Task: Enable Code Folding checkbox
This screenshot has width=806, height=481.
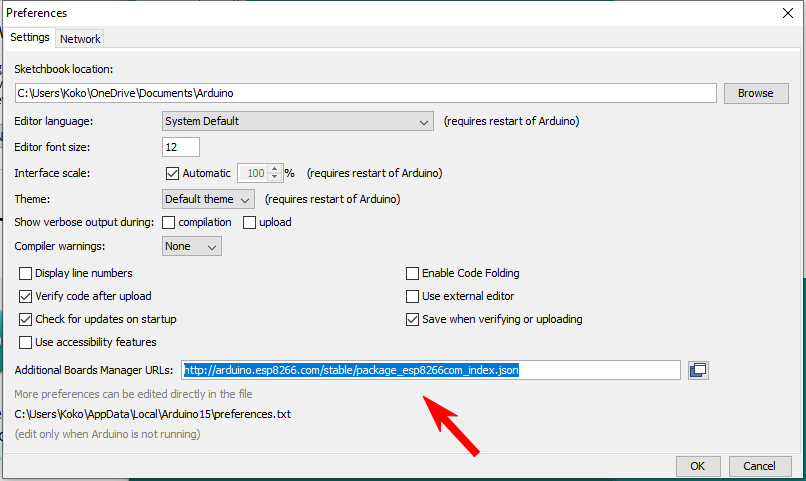Action: (412, 273)
